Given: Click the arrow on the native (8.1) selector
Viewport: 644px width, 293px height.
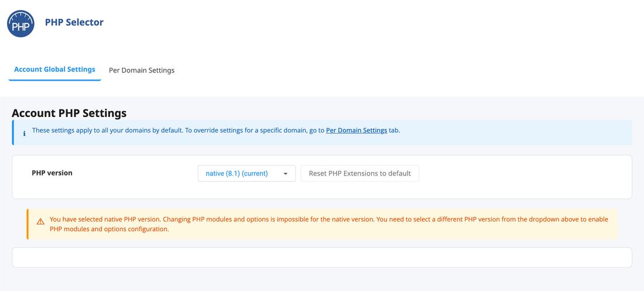Looking at the screenshot, I should (286, 174).
